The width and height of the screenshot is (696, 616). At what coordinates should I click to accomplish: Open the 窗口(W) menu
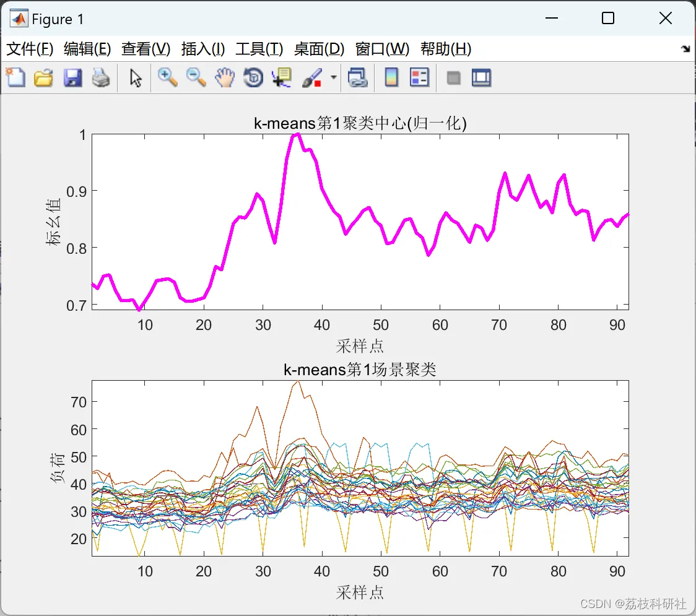click(x=382, y=49)
